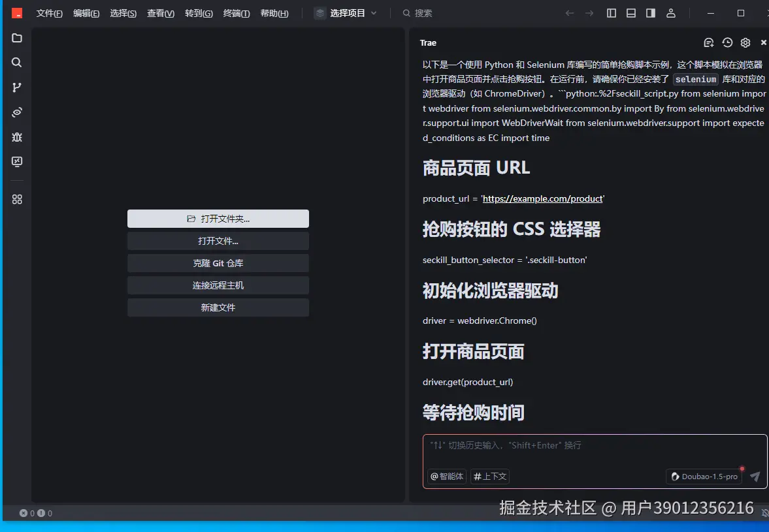Screen dimensions: 769x532
Task: Click the seckill_button_selector line
Action: point(504,260)
